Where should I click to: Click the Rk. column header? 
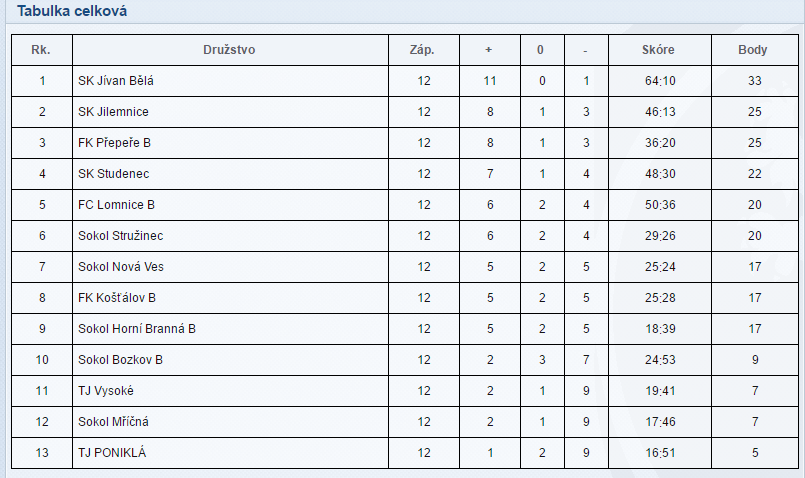[x=42, y=50]
